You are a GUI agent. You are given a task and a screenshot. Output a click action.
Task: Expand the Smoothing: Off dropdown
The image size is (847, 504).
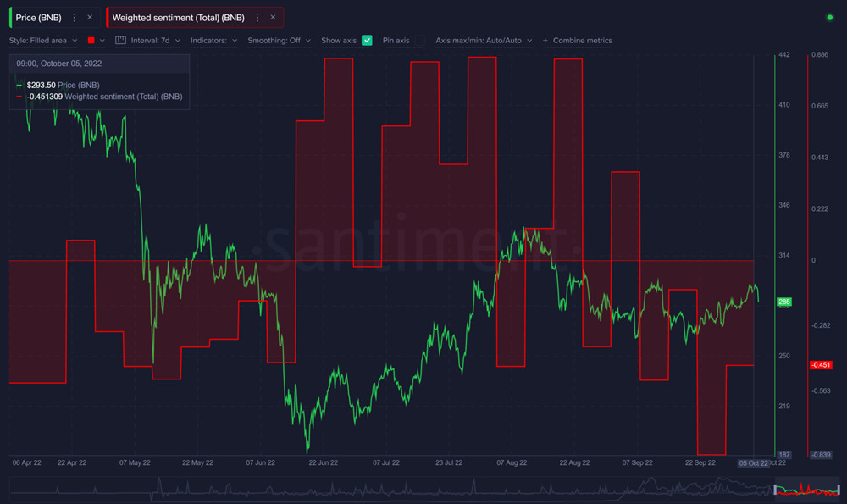pos(279,40)
